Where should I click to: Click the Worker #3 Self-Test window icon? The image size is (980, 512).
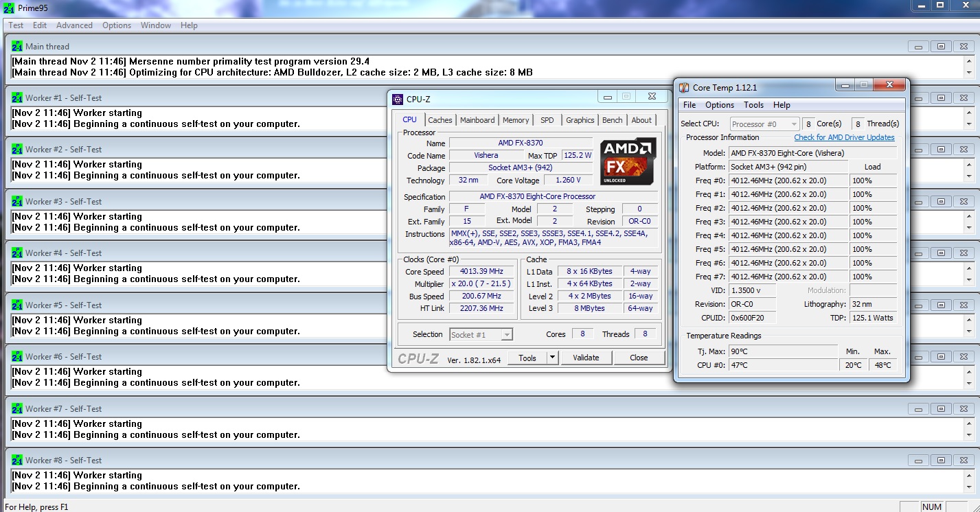pyautogui.click(x=17, y=202)
